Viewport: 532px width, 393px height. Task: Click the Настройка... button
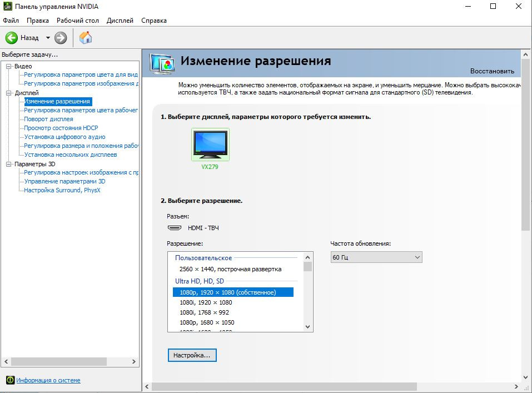[x=192, y=355]
